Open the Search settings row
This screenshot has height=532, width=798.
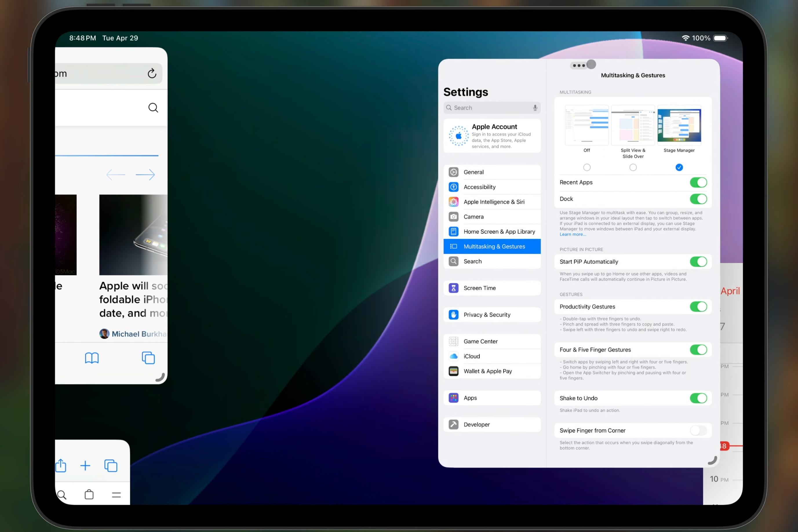pos(492,261)
